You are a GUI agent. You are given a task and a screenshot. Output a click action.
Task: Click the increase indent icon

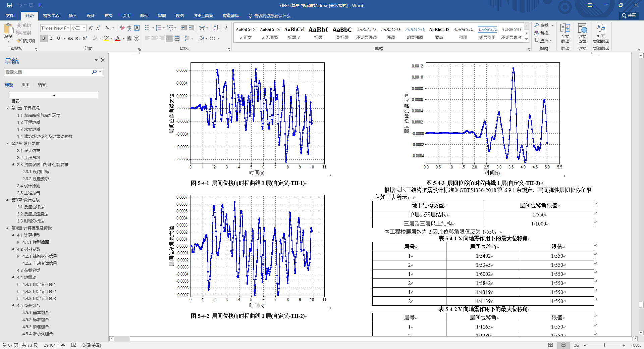pyautogui.click(x=192, y=28)
